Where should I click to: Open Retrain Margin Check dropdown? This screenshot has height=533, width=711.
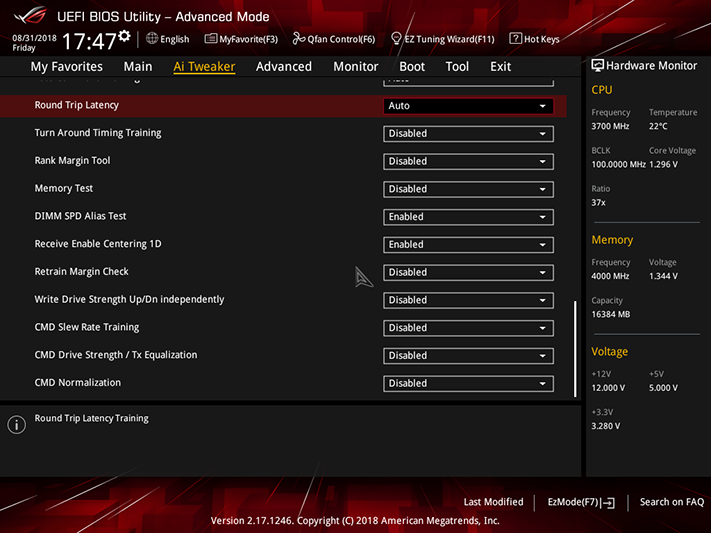pyautogui.click(x=468, y=272)
